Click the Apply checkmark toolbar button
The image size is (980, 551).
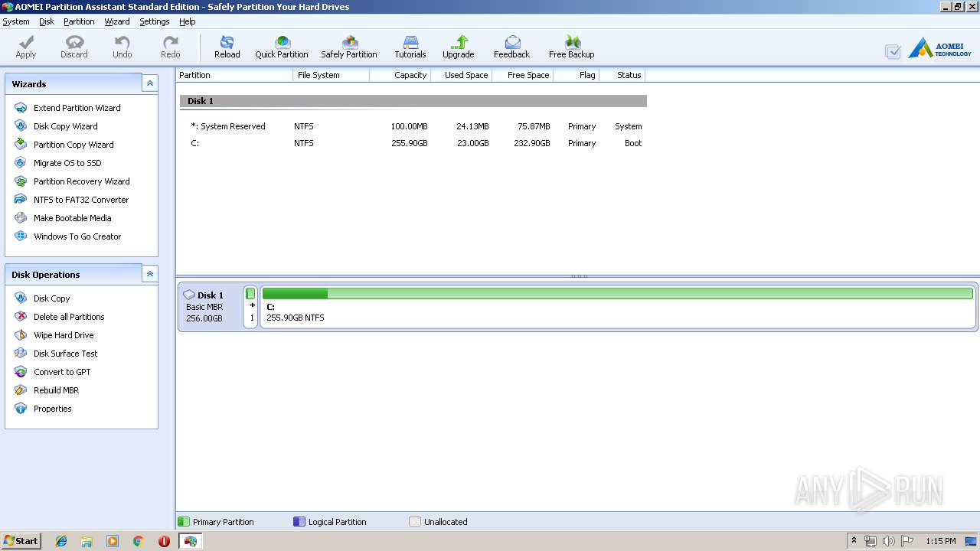(26, 47)
